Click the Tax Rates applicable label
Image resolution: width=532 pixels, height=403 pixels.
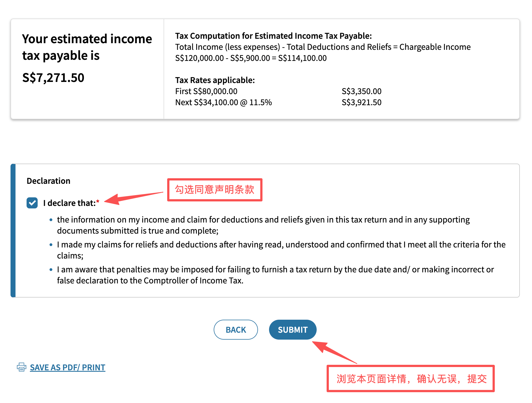coord(215,80)
